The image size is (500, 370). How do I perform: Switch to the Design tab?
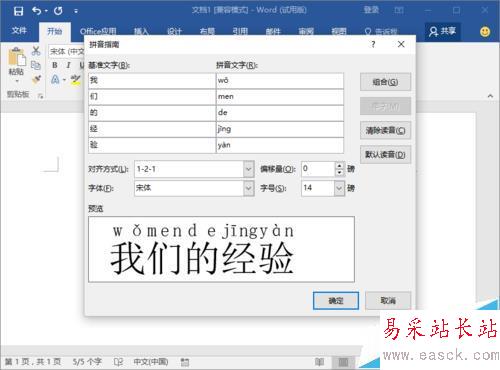point(174,32)
